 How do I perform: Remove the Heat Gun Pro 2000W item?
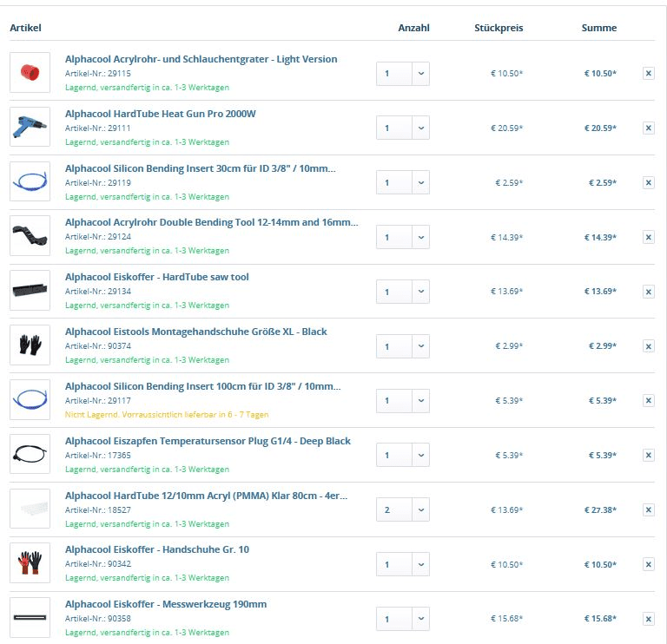point(648,128)
